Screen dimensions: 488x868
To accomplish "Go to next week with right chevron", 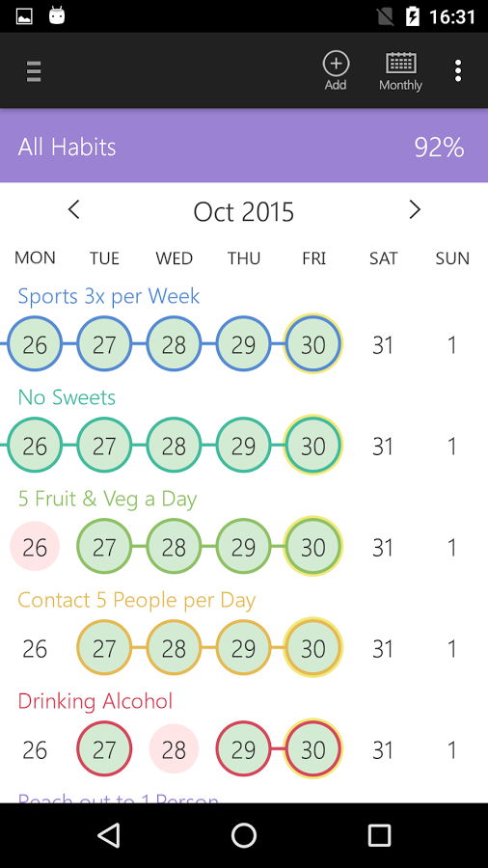I will click(x=415, y=210).
